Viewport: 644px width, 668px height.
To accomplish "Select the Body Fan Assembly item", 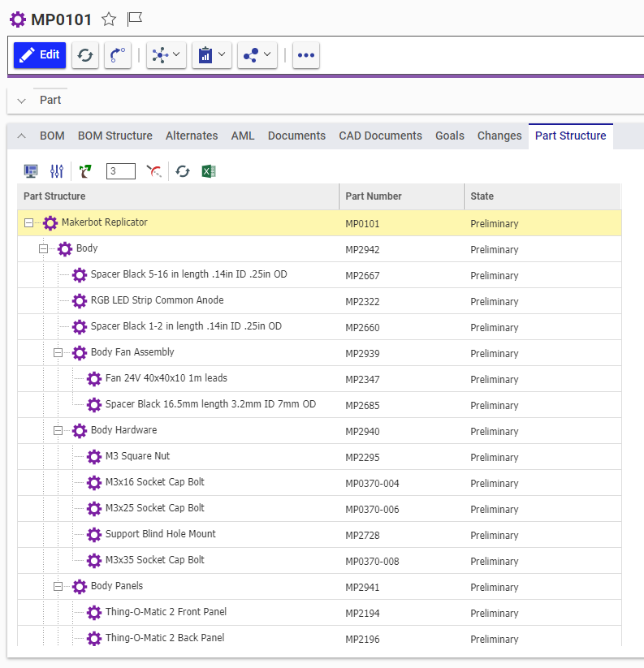I will (x=132, y=352).
